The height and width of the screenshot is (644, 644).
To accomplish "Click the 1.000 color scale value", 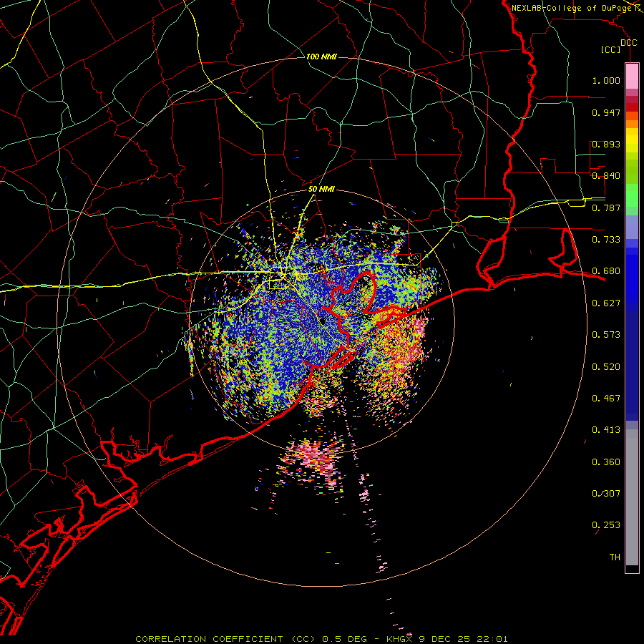I will [x=606, y=80].
